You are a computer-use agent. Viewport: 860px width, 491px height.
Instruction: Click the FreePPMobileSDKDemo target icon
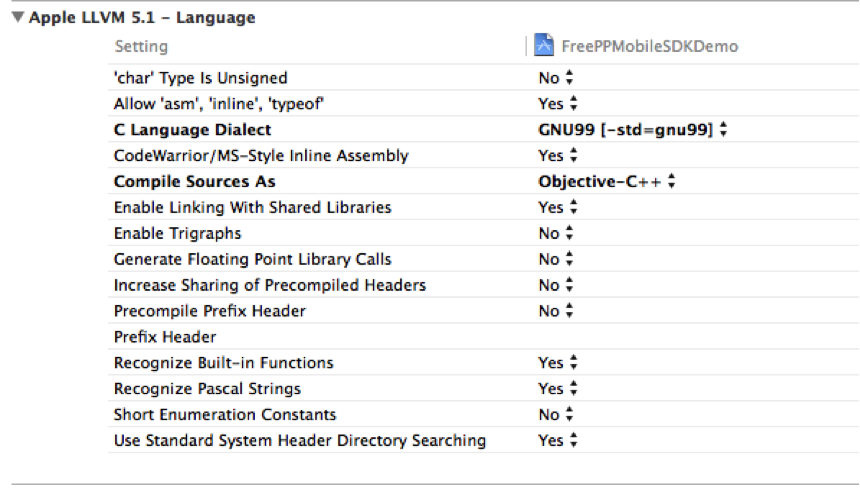click(x=544, y=46)
